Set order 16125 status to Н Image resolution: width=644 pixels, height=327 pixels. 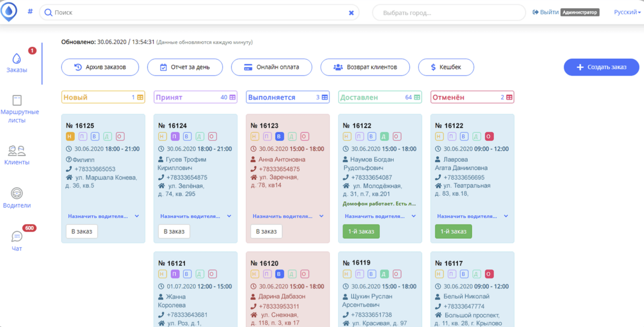click(x=70, y=136)
